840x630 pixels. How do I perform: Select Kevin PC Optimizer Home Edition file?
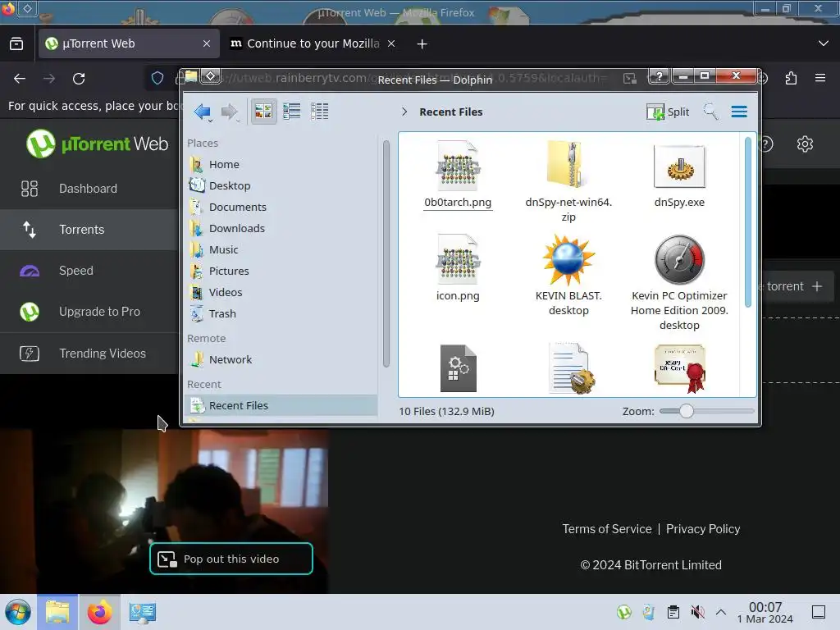point(679,282)
